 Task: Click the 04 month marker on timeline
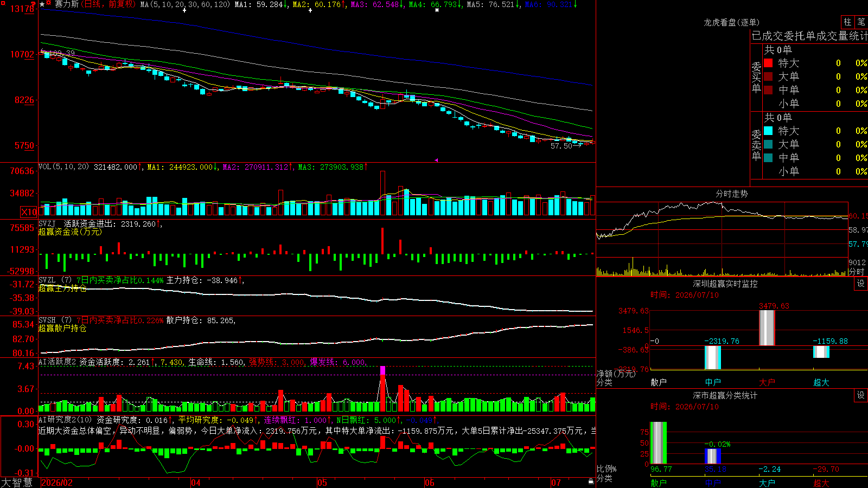click(196, 483)
